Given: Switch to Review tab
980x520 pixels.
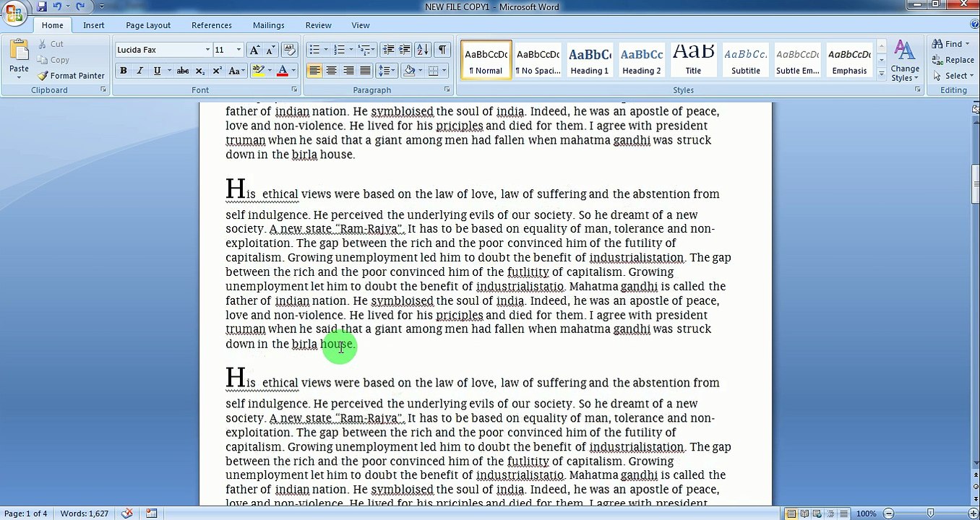Looking at the screenshot, I should tap(319, 25).
